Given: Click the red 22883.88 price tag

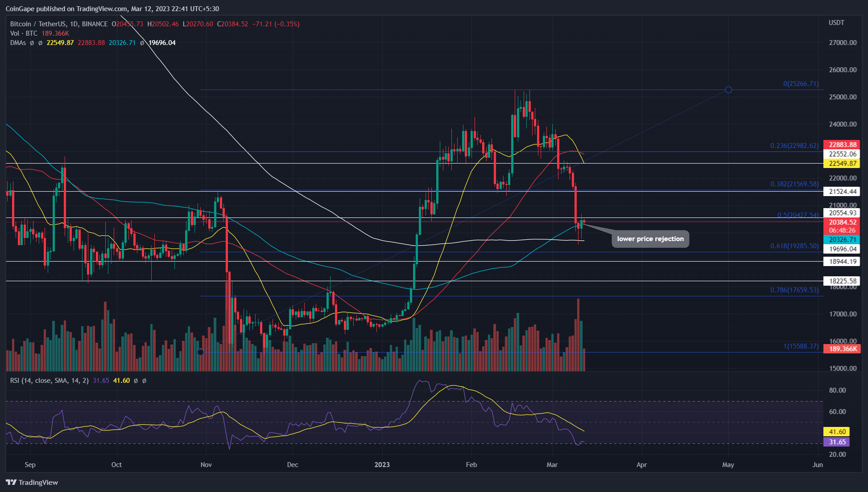Looking at the screenshot, I should (x=842, y=144).
